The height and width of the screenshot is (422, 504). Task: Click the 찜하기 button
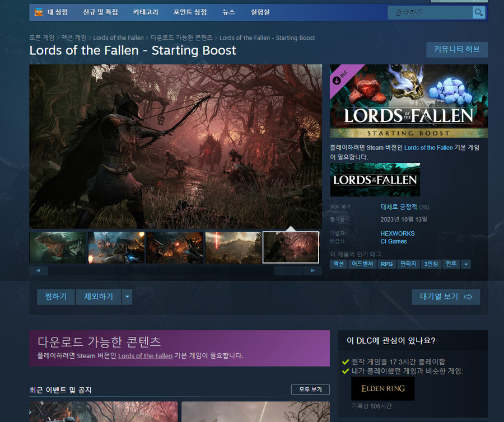(x=55, y=297)
